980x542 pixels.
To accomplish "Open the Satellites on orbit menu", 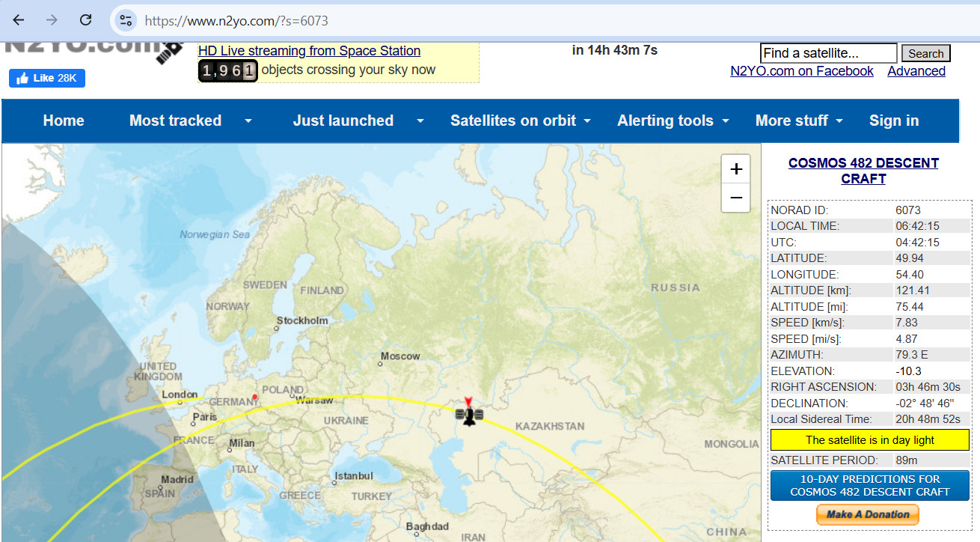I will [513, 121].
